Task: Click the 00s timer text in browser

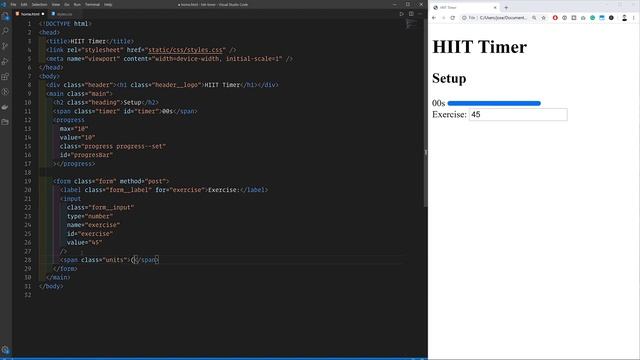Action: (438, 103)
